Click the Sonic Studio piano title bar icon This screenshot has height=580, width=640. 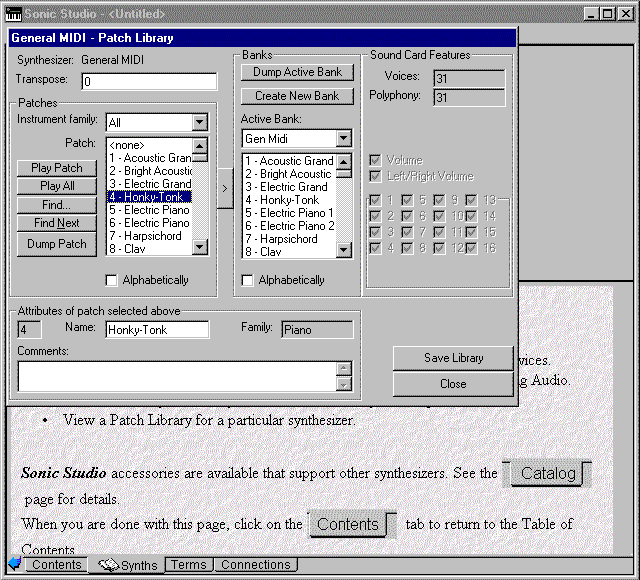tap(13, 13)
